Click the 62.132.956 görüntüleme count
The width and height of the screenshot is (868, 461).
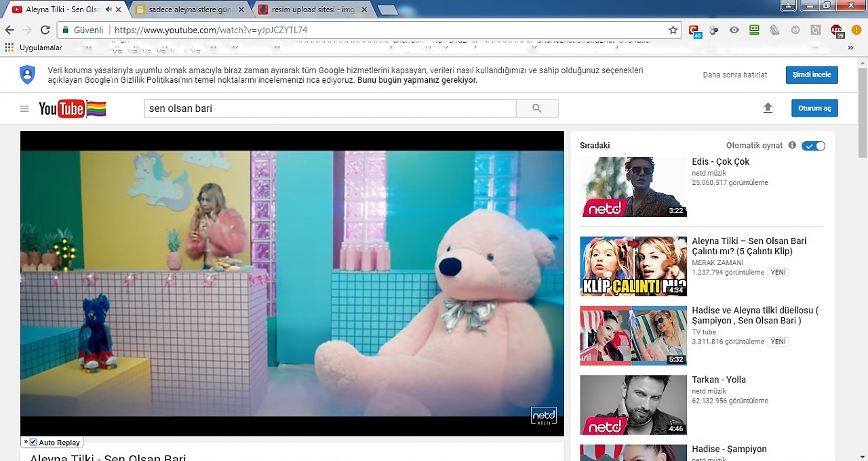tap(730, 401)
